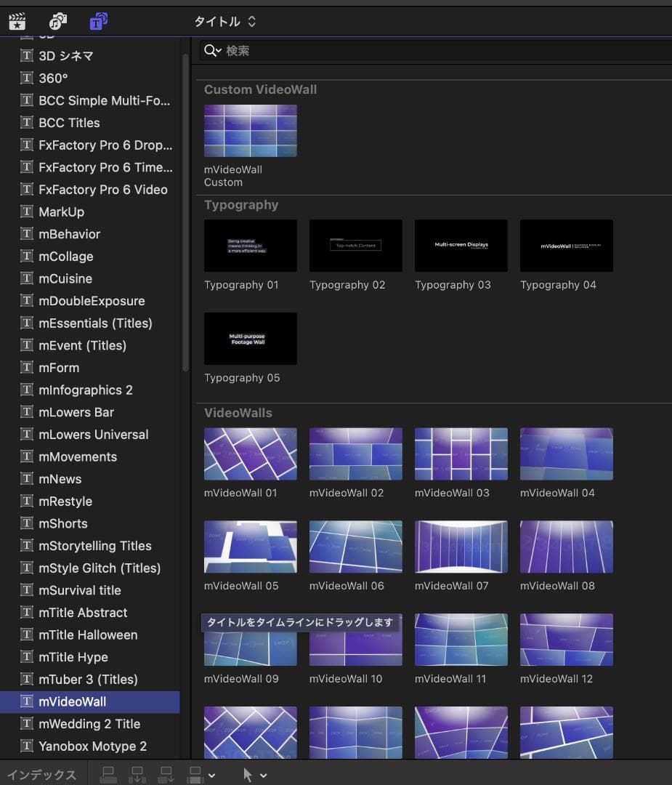The width and height of the screenshot is (672, 785).
Task: Open the edit options chevron beside overwrite
Action: 211,776
